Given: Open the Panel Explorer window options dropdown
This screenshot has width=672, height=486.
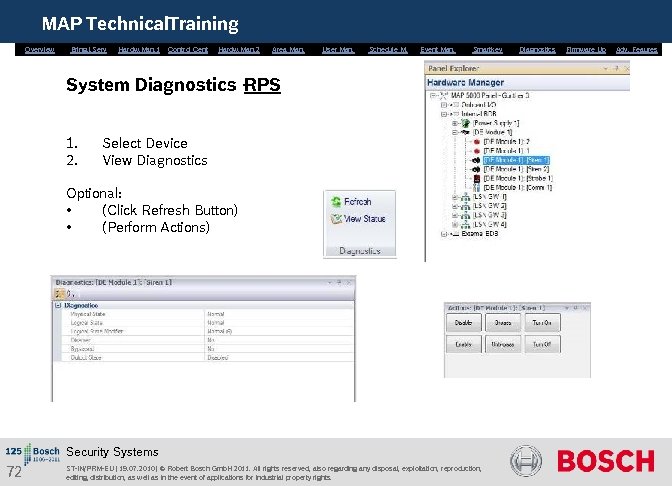Looking at the screenshot, I should (x=606, y=69).
